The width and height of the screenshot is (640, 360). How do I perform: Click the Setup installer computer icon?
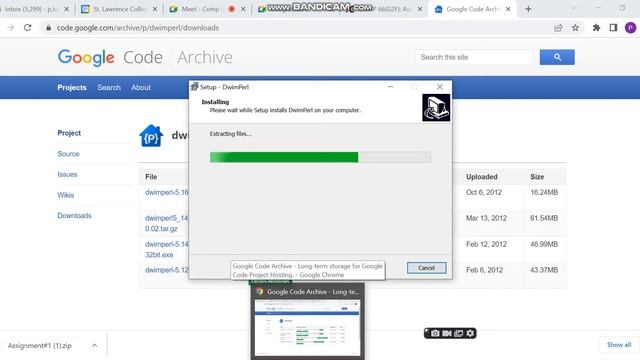tap(436, 108)
